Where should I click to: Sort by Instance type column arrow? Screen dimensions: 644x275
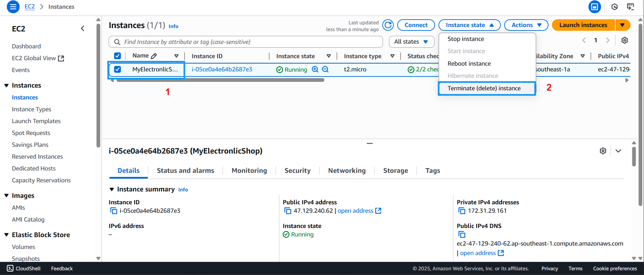point(392,56)
